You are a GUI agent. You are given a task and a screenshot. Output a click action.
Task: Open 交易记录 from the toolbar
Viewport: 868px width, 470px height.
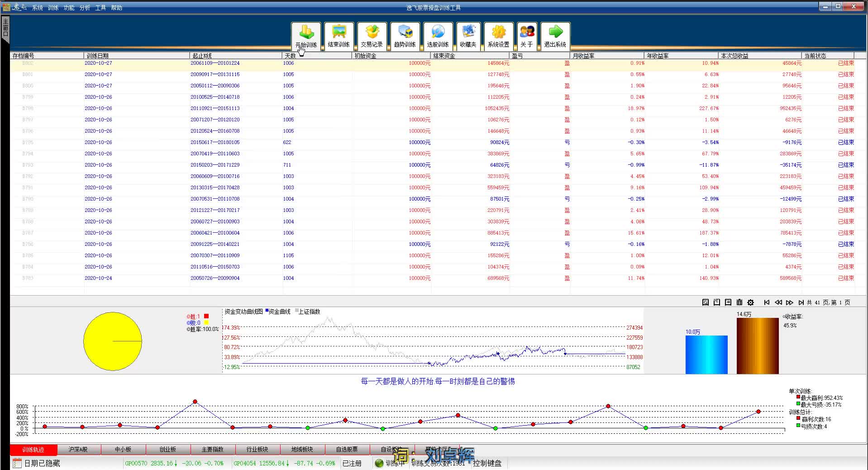point(372,36)
